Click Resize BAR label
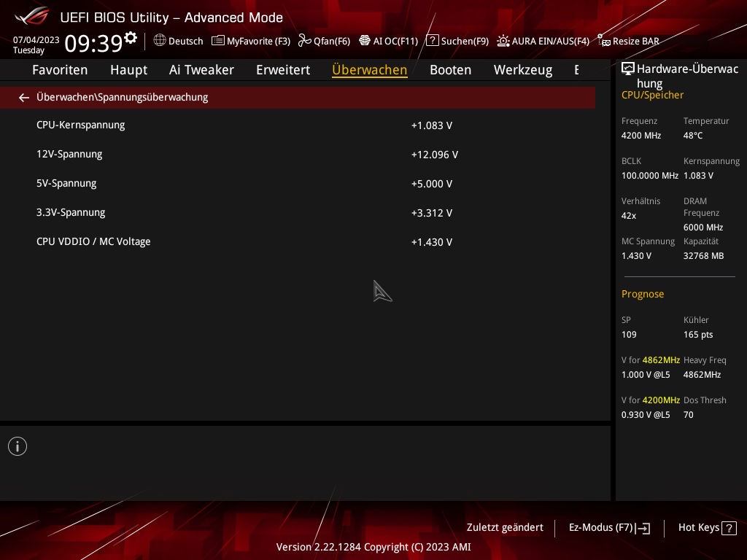The height and width of the screenshot is (560, 747). [x=636, y=41]
